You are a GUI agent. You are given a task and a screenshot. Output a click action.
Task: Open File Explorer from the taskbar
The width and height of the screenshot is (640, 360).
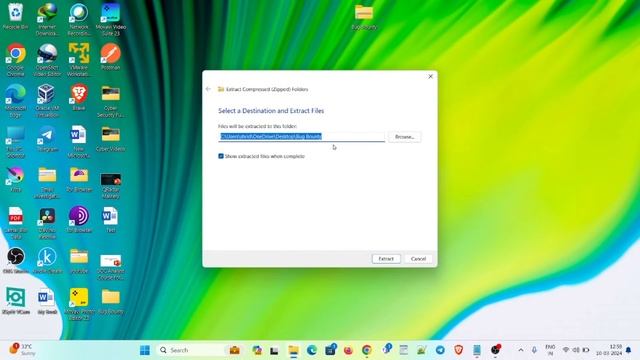[293, 350]
